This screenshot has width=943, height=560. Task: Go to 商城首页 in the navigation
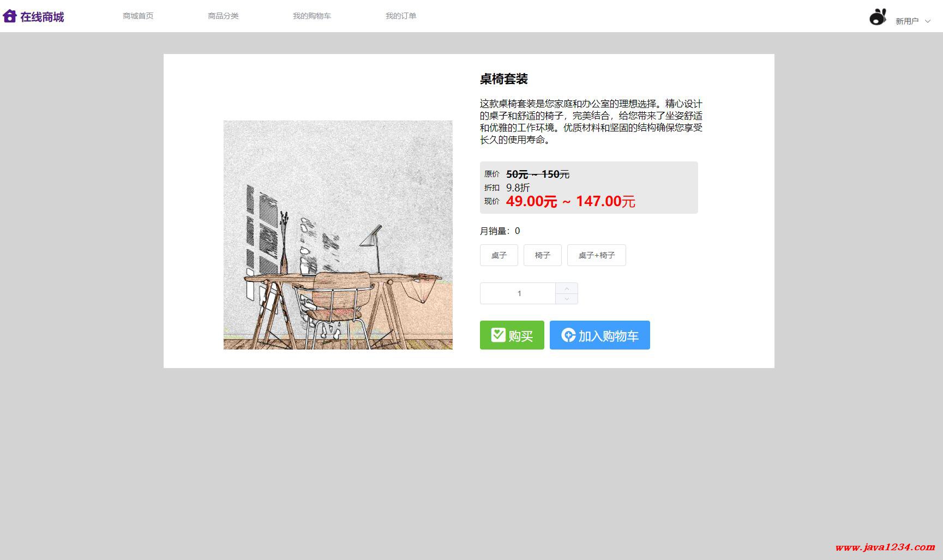point(138,16)
